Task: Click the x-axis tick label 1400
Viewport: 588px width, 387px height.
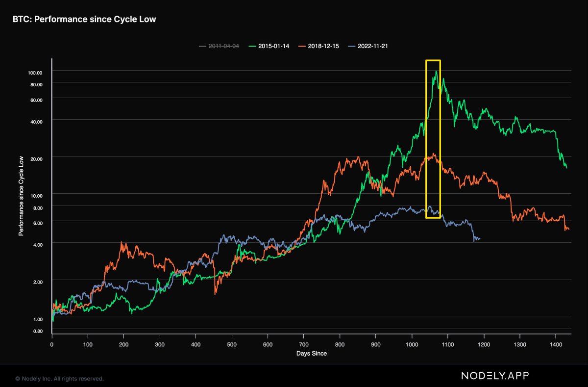Action: [556, 344]
